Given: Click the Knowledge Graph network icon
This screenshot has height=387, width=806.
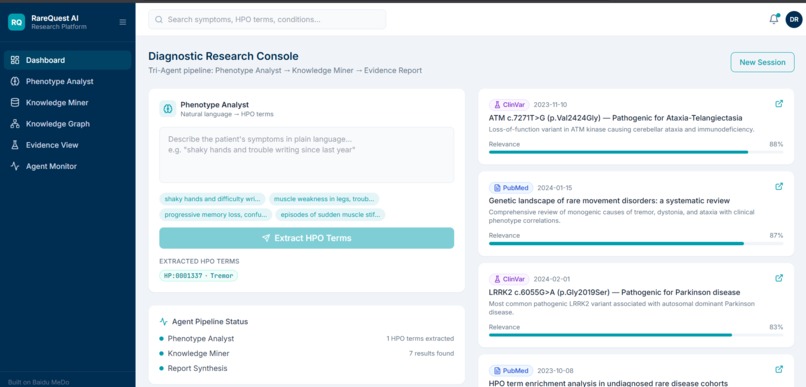Looking at the screenshot, I should [15, 124].
